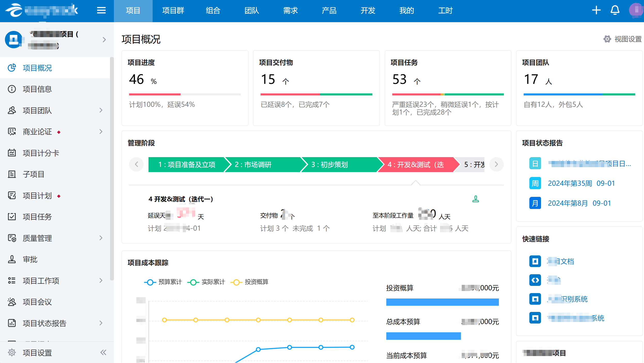
Task: Open the 项目任务 sidebar item
Action: click(37, 217)
